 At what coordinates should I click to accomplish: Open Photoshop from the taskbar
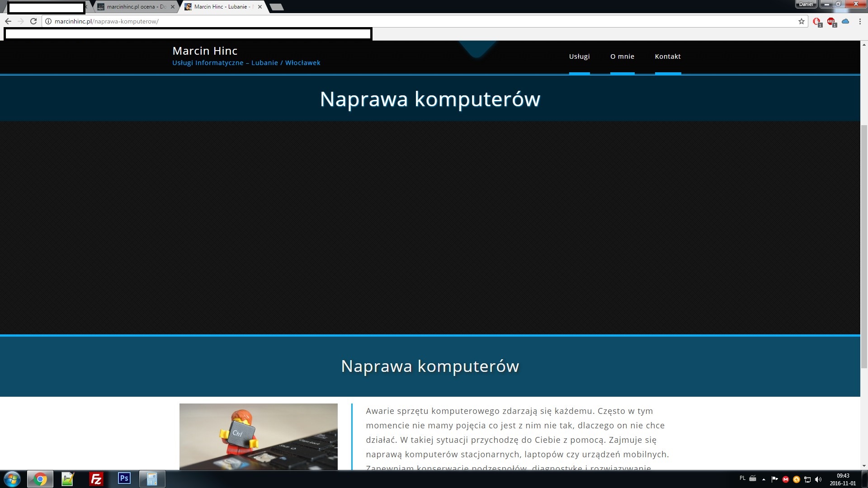click(x=124, y=479)
